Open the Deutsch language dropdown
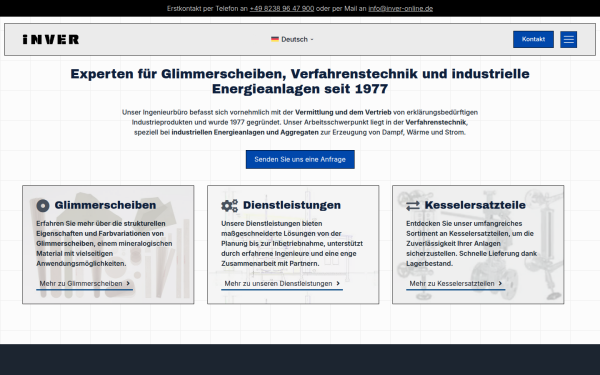 tap(292, 39)
